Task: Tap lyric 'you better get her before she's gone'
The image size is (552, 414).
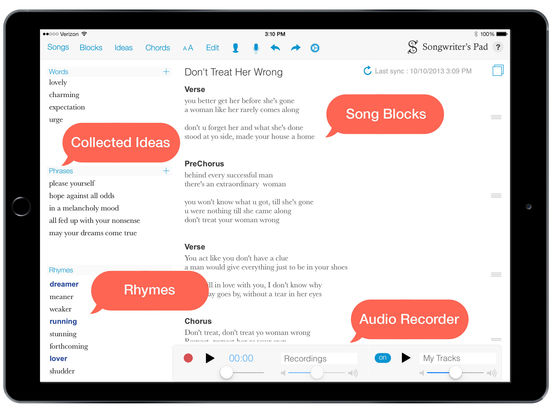Action: [239, 101]
